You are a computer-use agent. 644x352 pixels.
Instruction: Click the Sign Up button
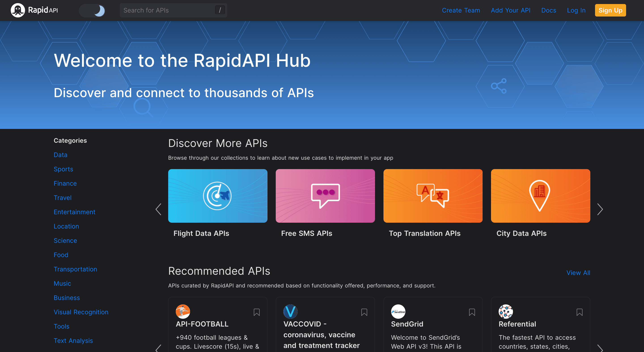click(610, 10)
